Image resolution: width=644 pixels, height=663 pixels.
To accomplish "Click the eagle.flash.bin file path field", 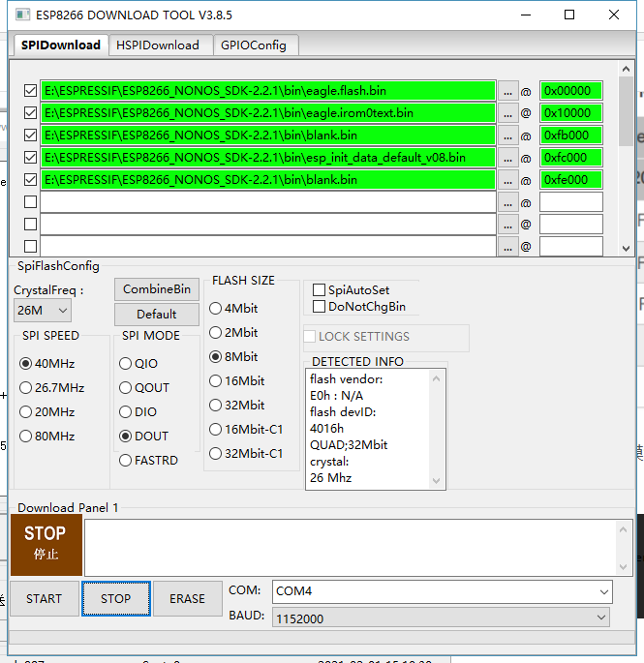I will [x=268, y=91].
